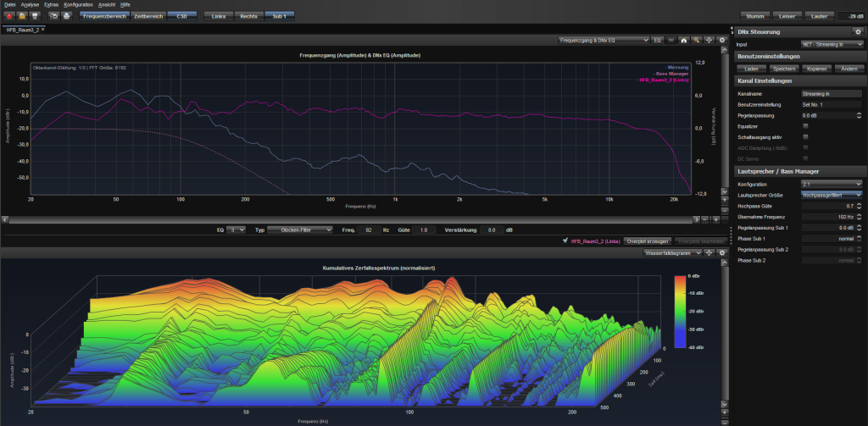Toggle the DC Servo checkbox

click(x=805, y=158)
